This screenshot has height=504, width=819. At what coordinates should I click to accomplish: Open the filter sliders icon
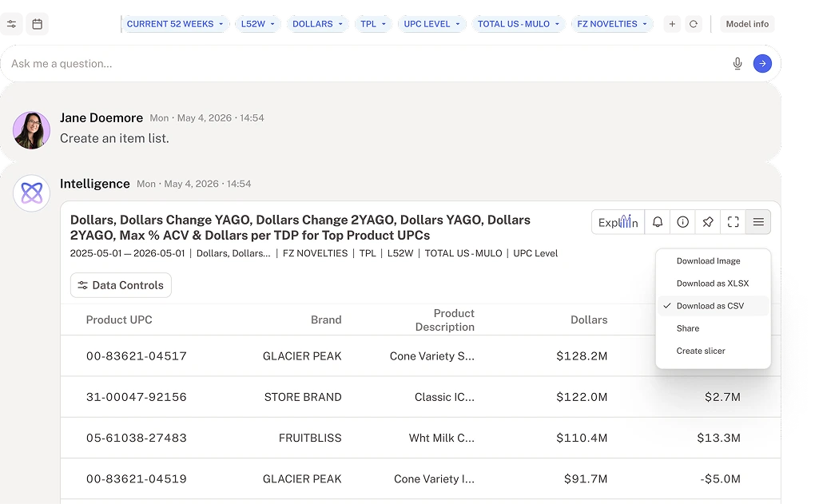(11, 24)
